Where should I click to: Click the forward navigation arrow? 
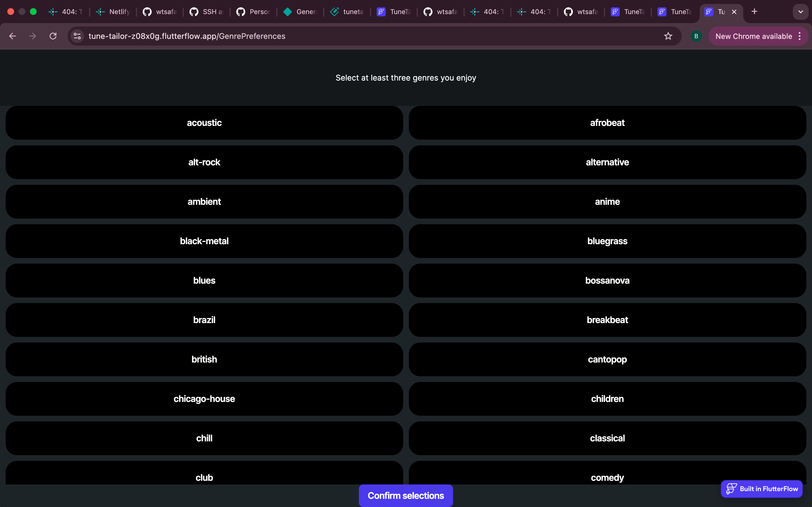coord(32,36)
